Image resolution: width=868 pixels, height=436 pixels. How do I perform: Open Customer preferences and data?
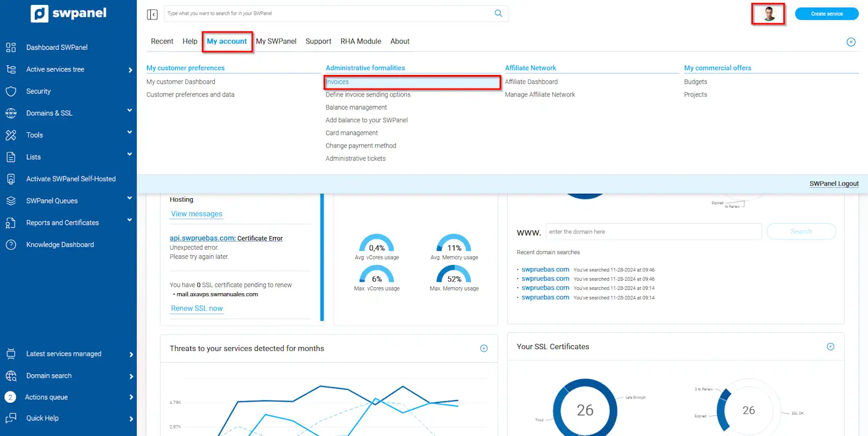(x=190, y=94)
